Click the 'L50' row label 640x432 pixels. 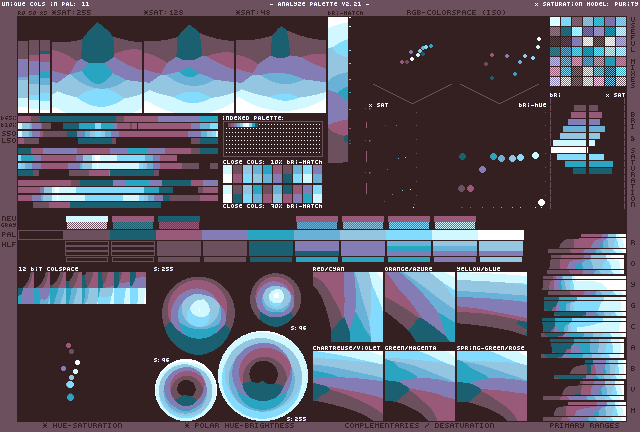point(9,140)
